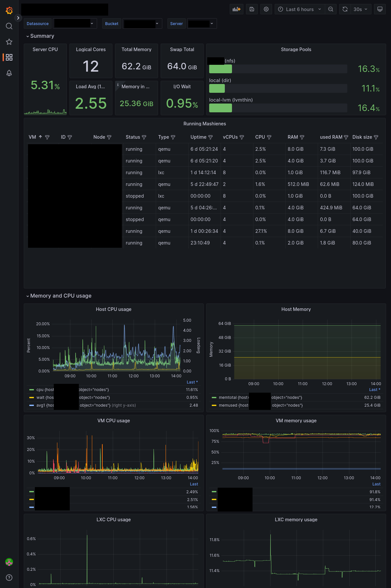Click the Add panel icon

point(236,9)
